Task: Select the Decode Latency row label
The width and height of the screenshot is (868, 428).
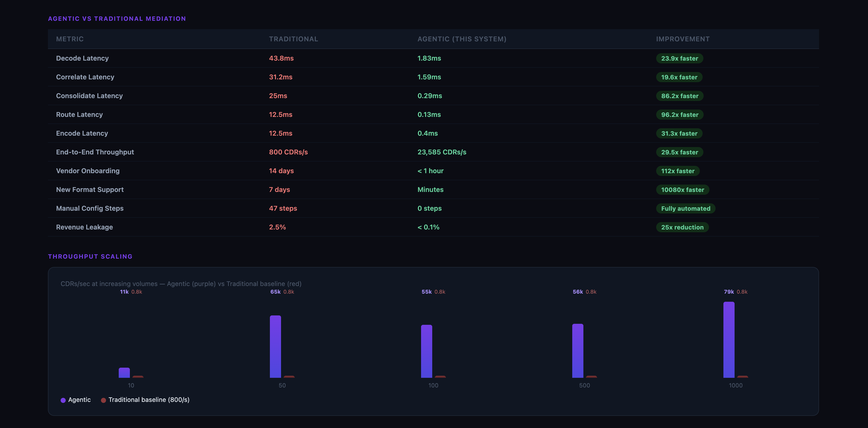Action: pos(82,58)
